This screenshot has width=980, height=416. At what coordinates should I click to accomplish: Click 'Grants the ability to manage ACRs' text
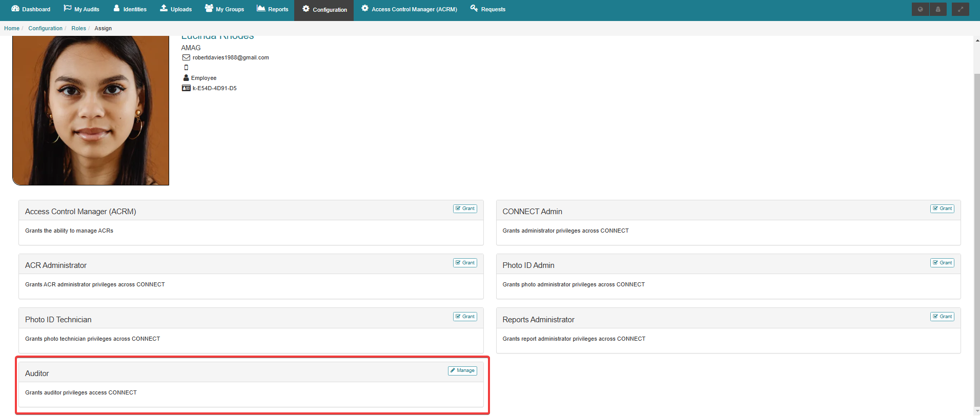click(69, 231)
